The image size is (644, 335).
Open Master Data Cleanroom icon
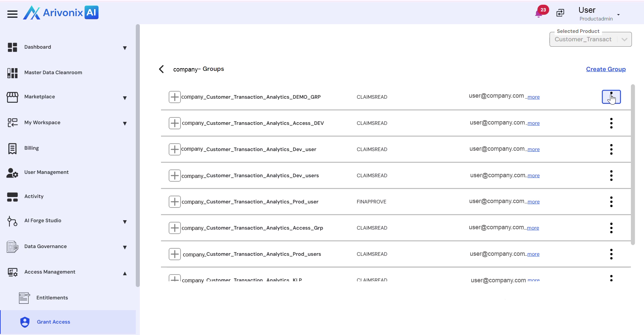point(12,73)
